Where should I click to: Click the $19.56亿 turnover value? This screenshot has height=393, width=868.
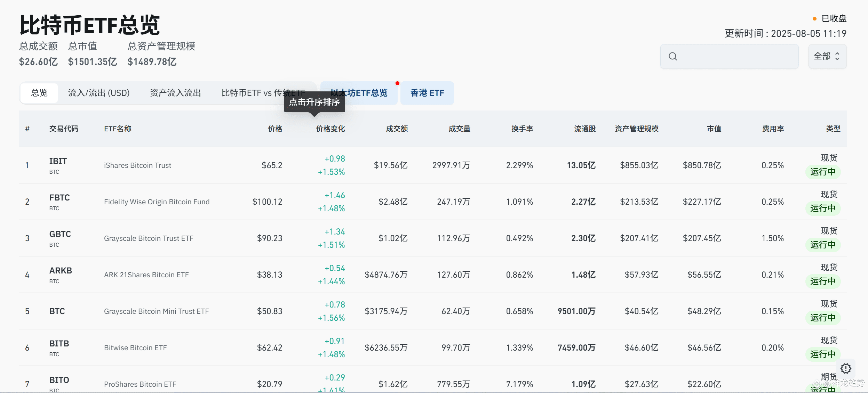tap(391, 165)
